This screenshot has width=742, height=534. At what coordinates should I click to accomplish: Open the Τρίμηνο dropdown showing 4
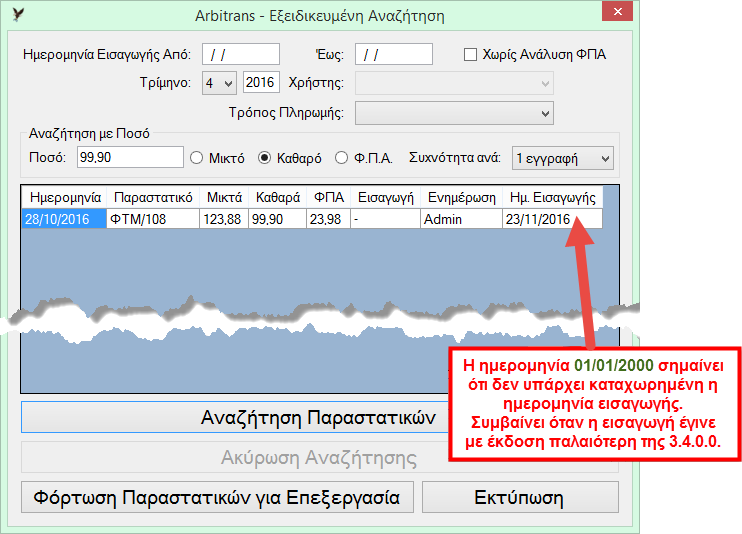[219, 83]
